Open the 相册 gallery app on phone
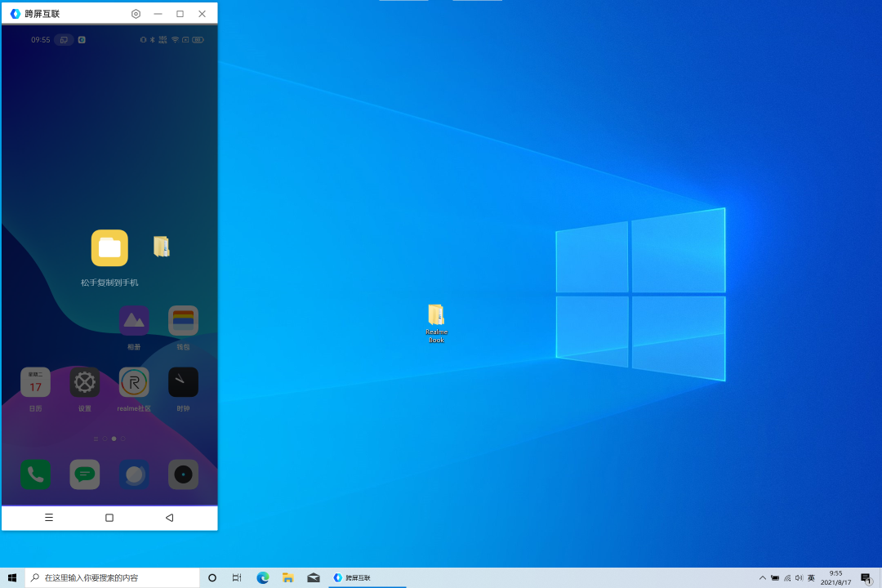Screen dimensions: 882x588 tap(134, 321)
